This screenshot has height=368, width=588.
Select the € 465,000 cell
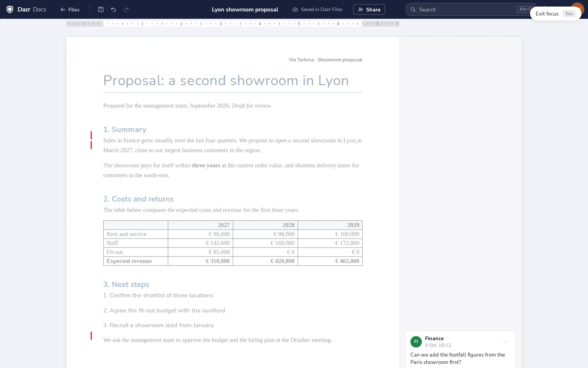tap(330, 261)
